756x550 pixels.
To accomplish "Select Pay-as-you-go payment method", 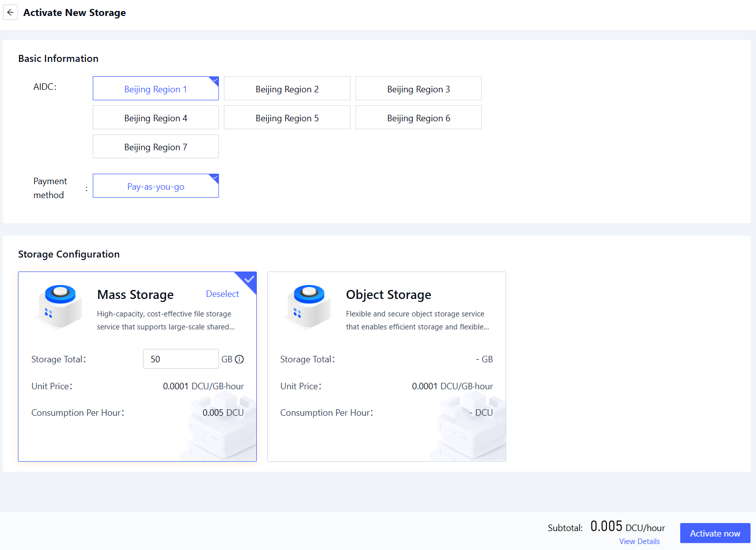I will (x=156, y=186).
